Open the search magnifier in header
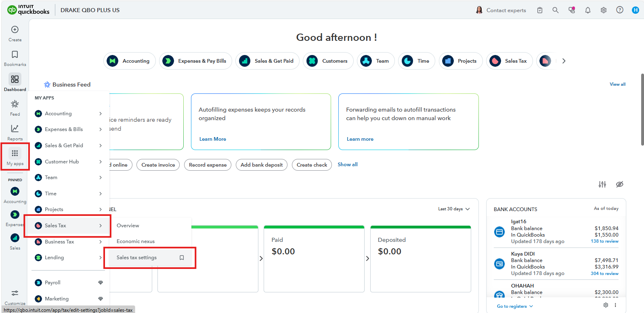The height and width of the screenshot is (313, 644). pyautogui.click(x=556, y=10)
